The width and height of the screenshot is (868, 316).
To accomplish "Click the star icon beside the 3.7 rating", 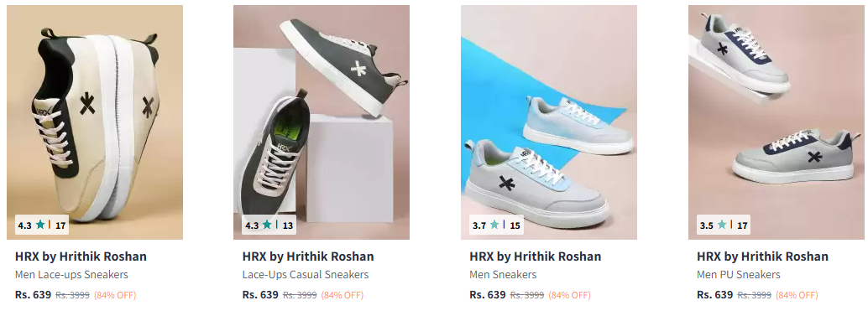I will (494, 225).
